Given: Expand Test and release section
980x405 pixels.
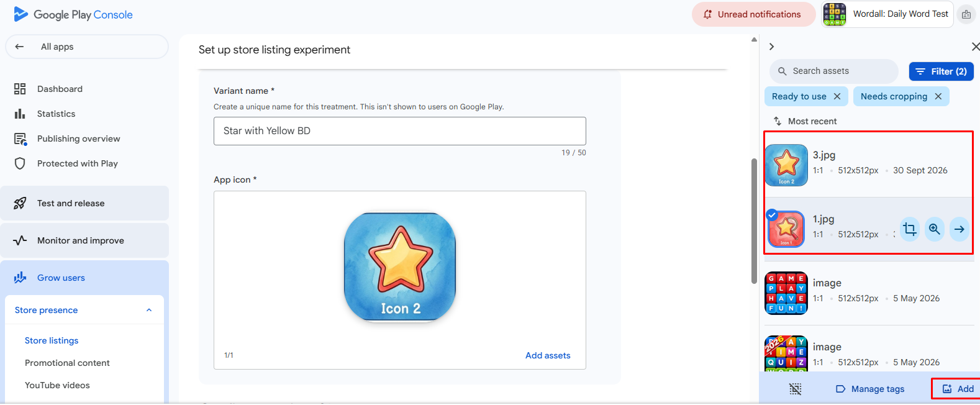Looking at the screenshot, I should tap(84, 203).
